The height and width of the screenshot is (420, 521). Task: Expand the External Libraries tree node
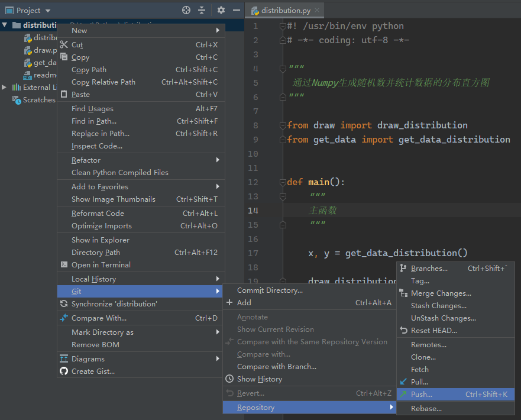pyautogui.click(x=5, y=88)
